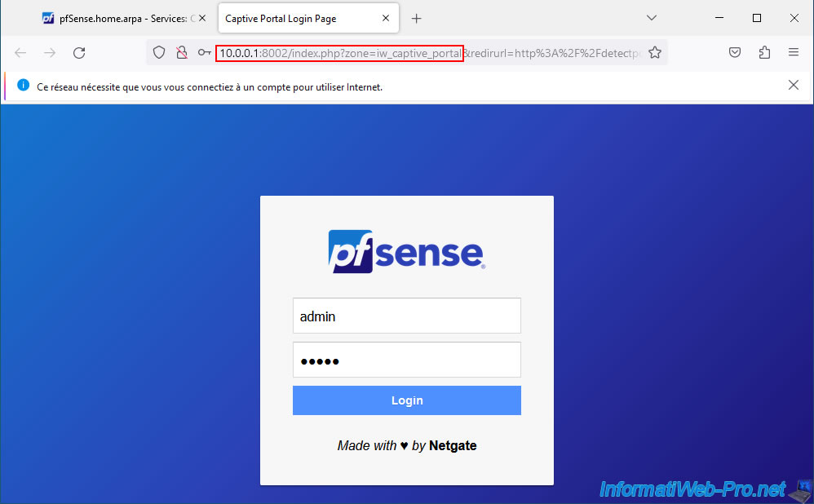The image size is (814, 504).
Task: Reload the captive portal page
Action: (x=79, y=52)
